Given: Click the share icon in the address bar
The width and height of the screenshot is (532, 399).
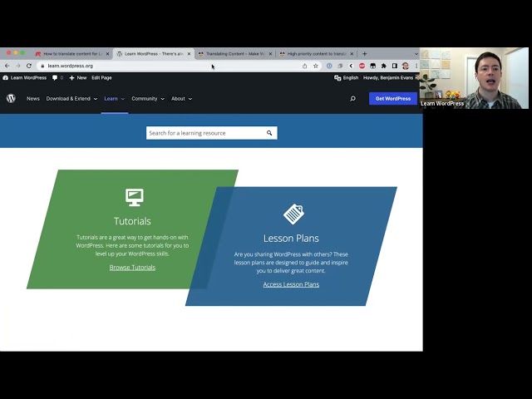Looking at the screenshot, I should click(305, 66).
